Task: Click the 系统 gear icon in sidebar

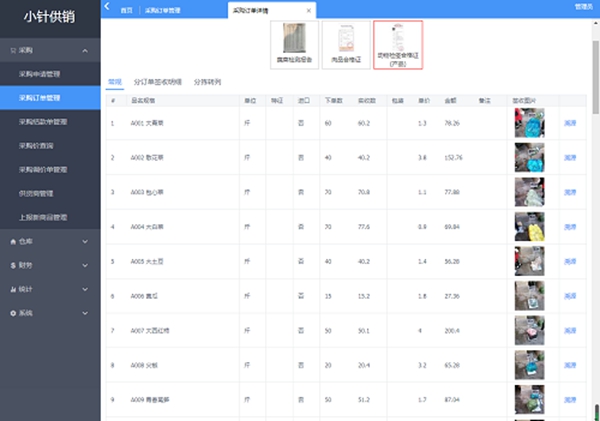Action: pos(12,313)
